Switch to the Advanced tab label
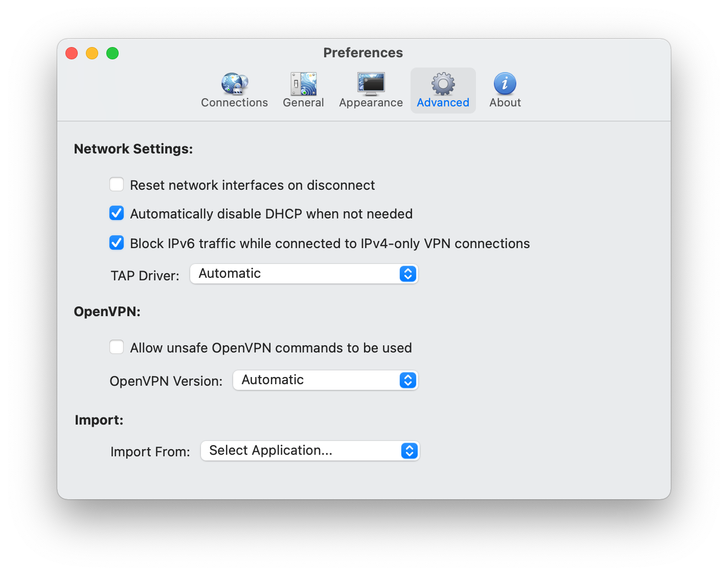 443,103
